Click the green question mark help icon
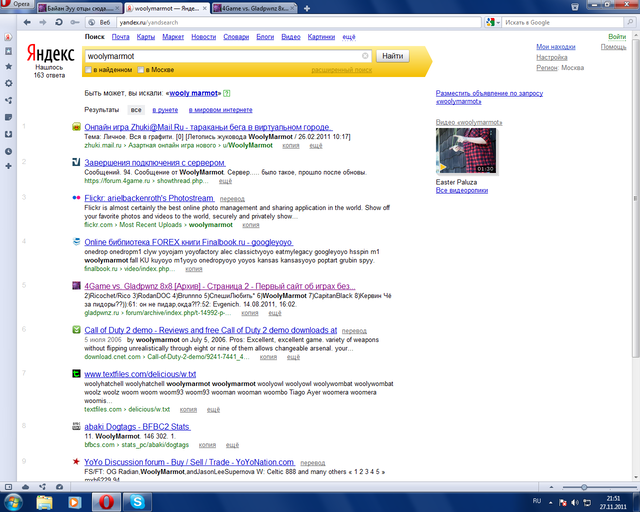This screenshot has height=512, width=640. click(227, 93)
